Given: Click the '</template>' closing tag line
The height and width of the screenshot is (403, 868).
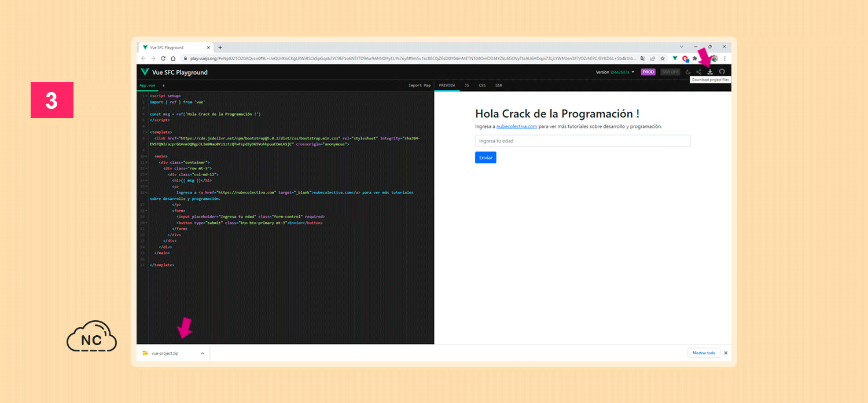Looking at the screenshot, I should 161,265.
